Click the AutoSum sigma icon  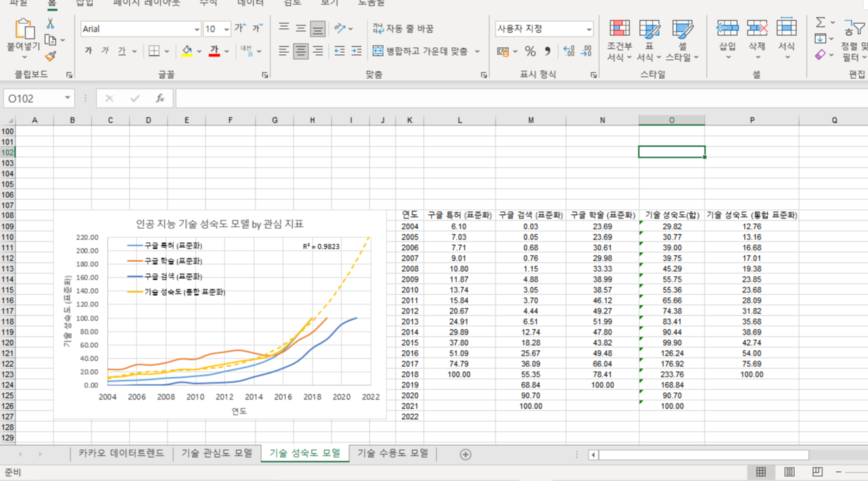pyautogui.click(x=821, y=23)
